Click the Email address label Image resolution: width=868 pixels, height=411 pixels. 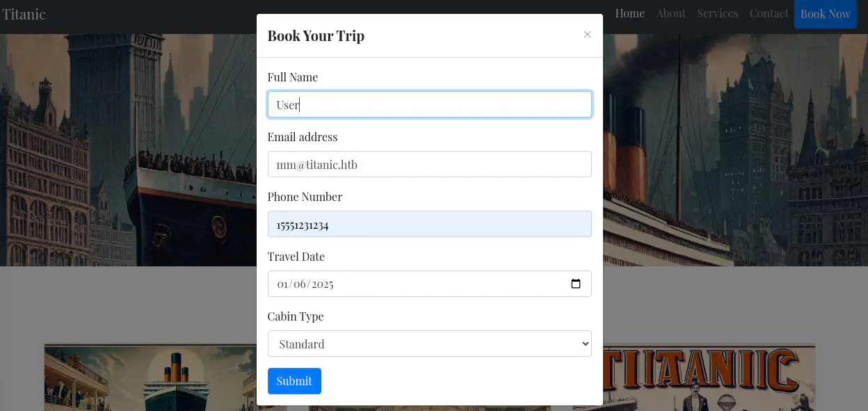pyautogui.click(x=302, y=137)
